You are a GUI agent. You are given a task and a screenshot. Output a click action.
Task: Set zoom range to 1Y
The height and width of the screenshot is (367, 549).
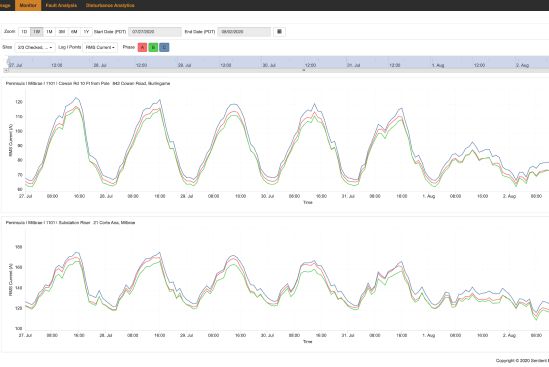(x=86, y=32)
